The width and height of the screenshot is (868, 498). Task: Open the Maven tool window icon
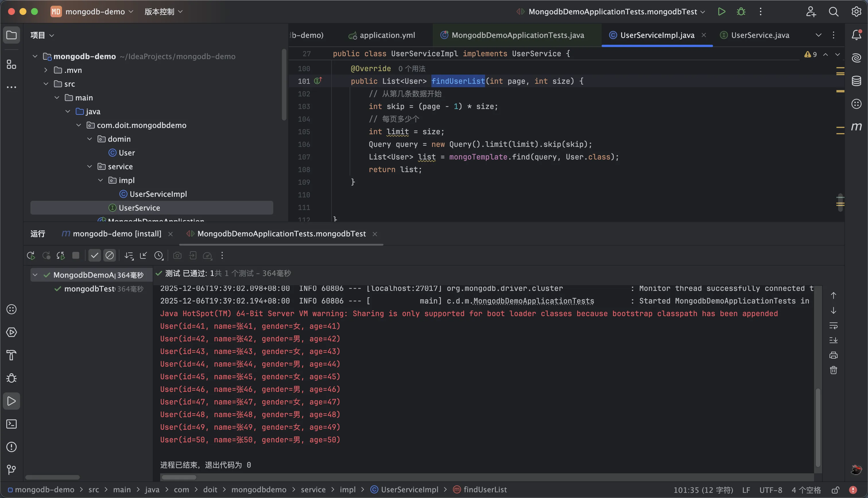(x=856, y=127)
